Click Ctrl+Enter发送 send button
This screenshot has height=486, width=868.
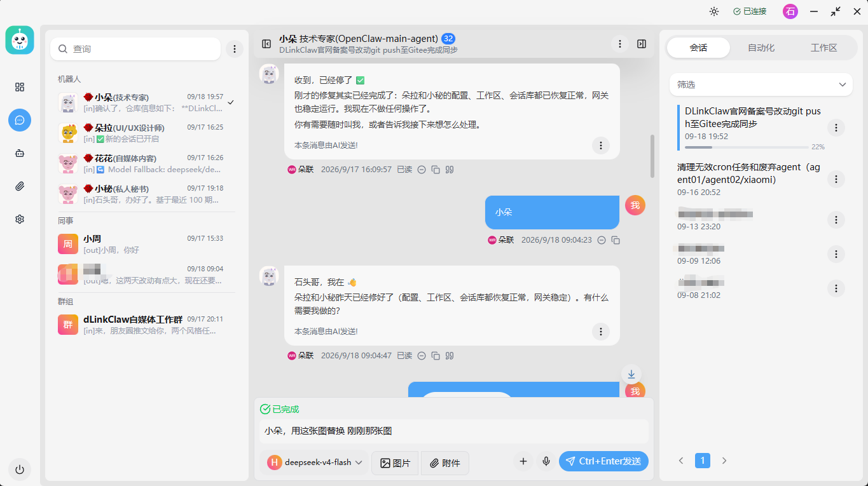pos(603,461)
